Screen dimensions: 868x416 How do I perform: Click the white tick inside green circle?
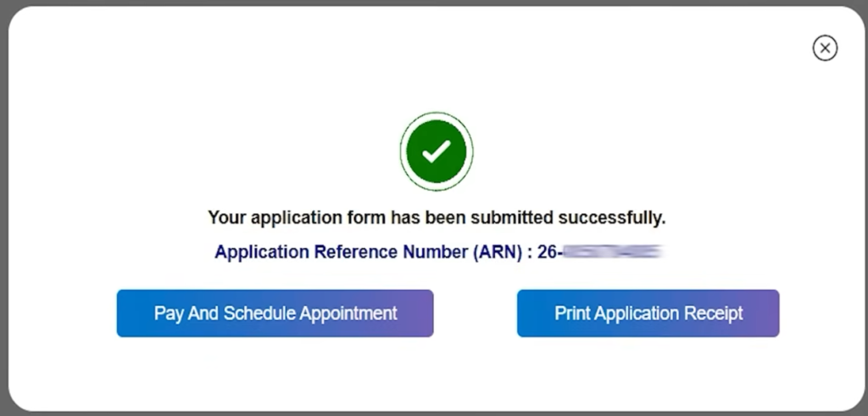pos(437,152)
